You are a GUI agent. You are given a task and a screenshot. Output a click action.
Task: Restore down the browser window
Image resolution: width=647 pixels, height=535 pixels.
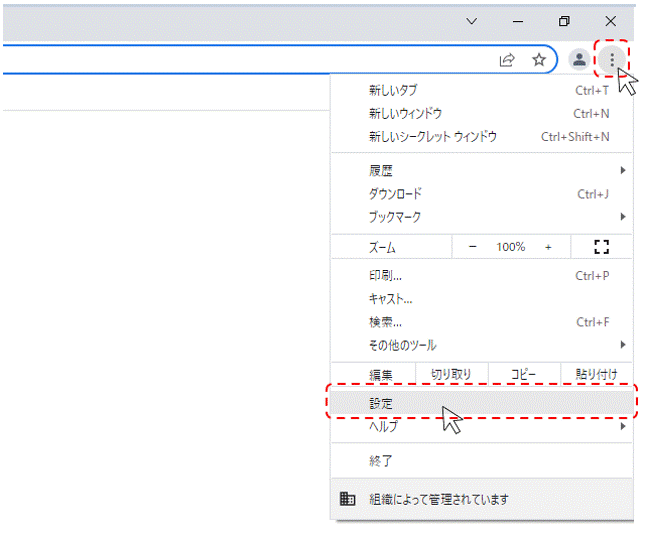coord(564,21)
